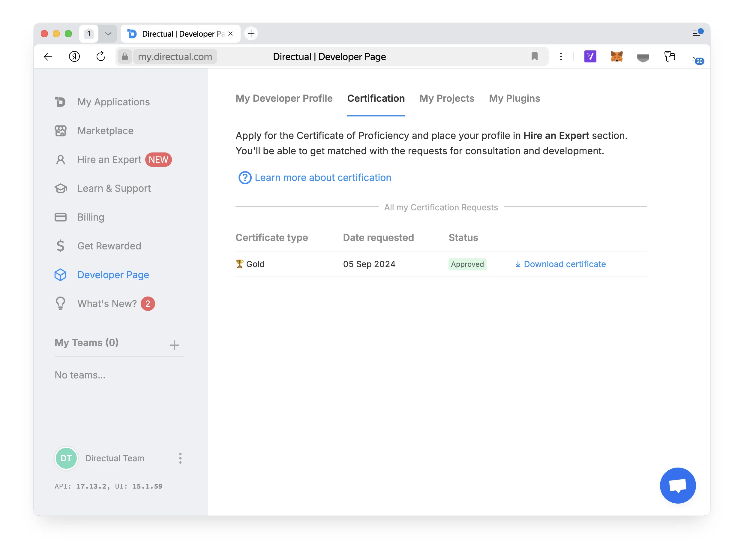The width and height of the screenshot is (744, 560).
Task: Switch to My Plugins tab
Action: coord(514,98)
